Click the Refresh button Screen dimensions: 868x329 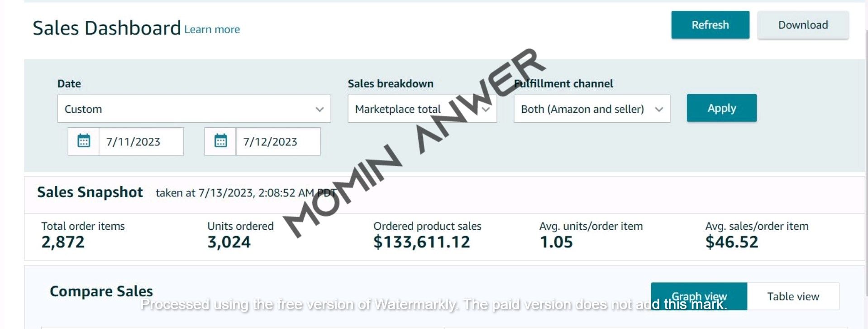point(710,25)
